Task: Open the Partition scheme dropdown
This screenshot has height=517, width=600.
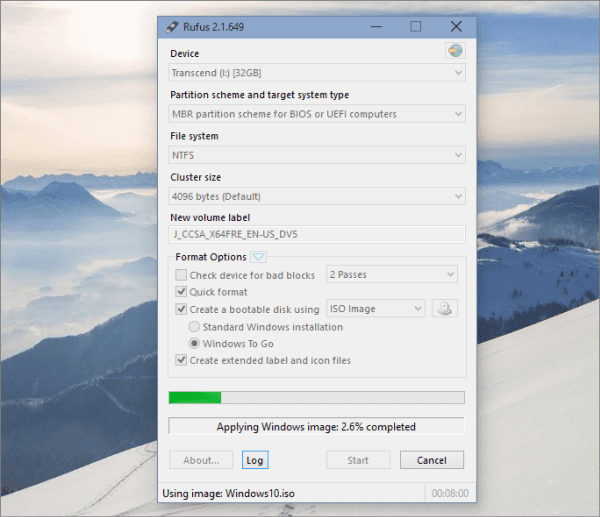Action: 317,114
